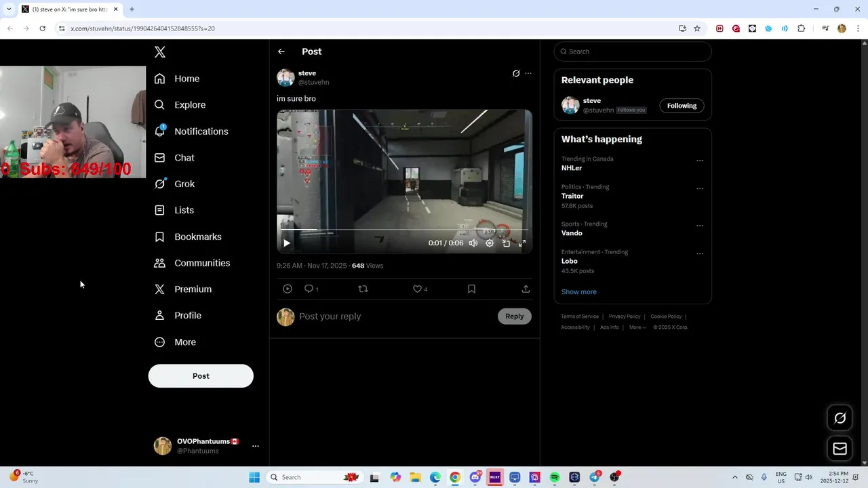
Task: Repost this post
Action: (363, 289)
